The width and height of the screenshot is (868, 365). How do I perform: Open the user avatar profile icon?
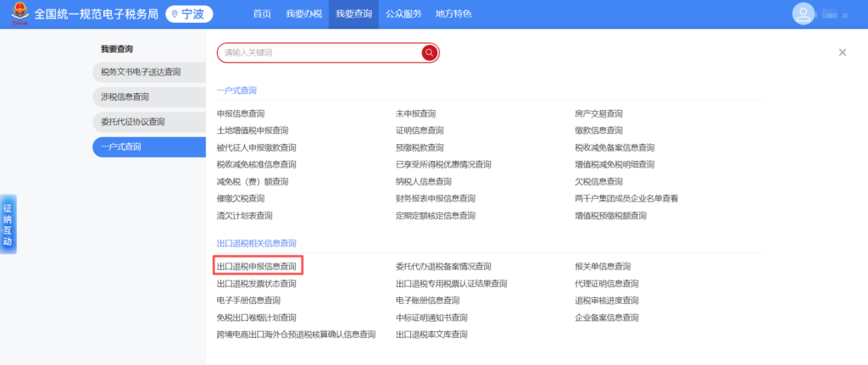tap(803, 14)
